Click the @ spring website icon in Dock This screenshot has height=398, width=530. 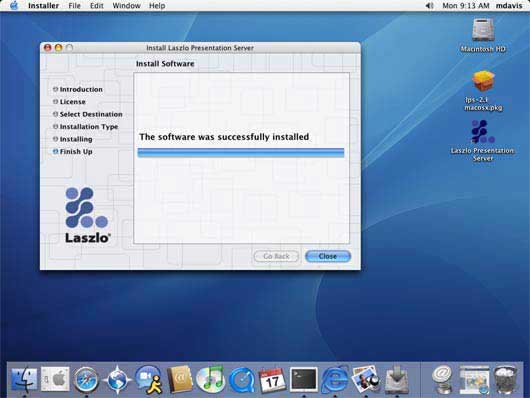(x=442, y=380)
